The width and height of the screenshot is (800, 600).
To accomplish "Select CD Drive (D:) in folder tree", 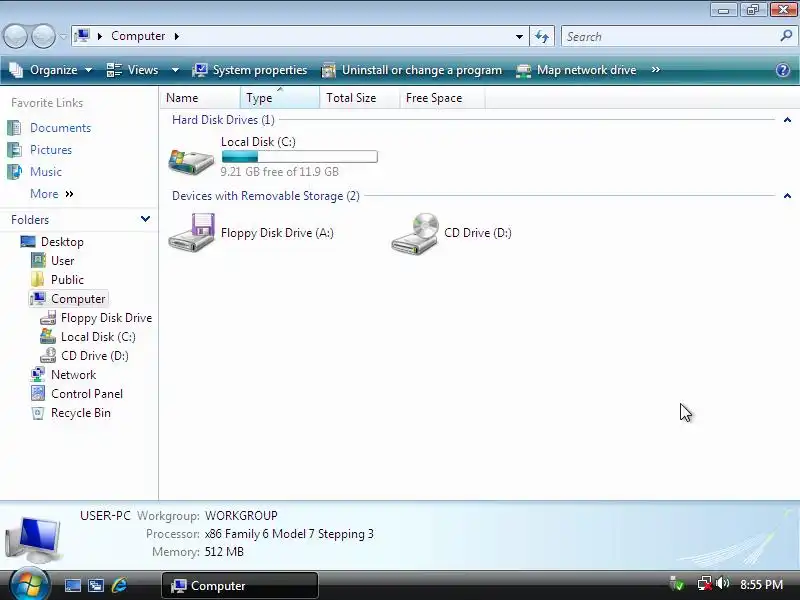I will click(95, 356).
